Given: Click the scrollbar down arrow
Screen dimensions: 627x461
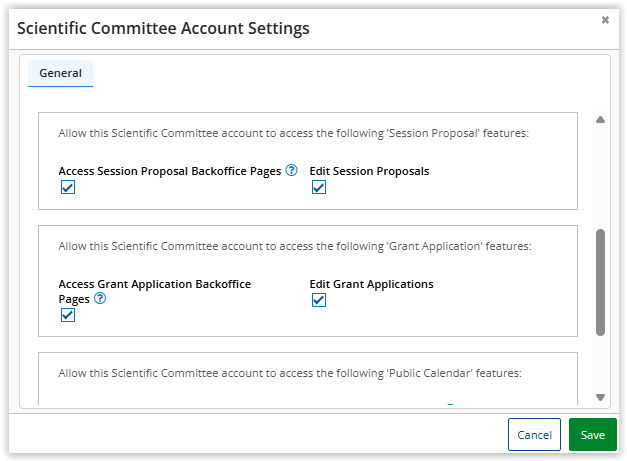Looking at the screenshot, I should click(601, 397).
